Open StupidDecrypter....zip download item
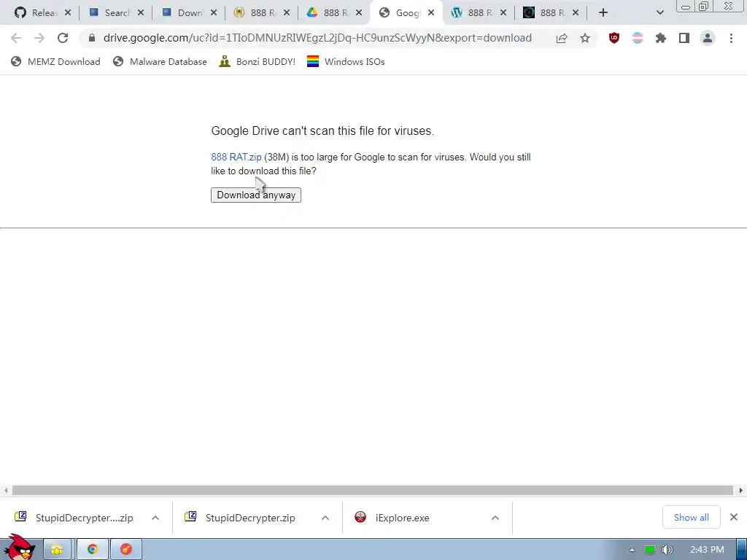Viewport: 747px width, 560px height. click(x=74, y=518)
